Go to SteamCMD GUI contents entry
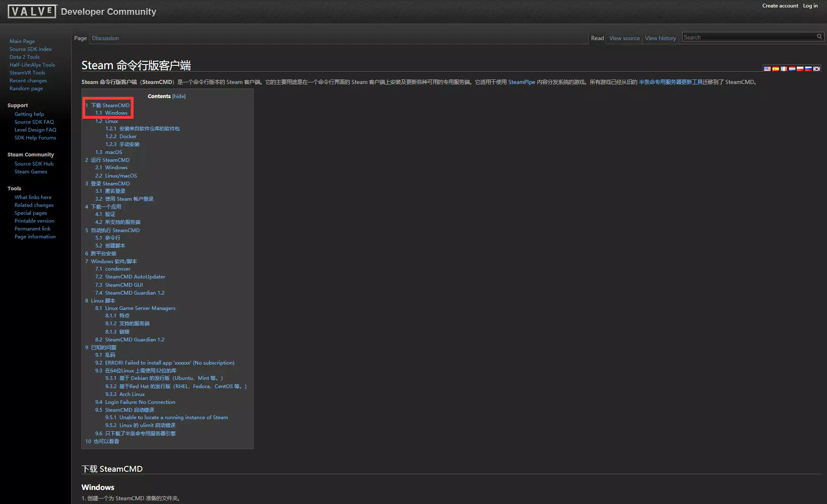 (x=124, y=285)
